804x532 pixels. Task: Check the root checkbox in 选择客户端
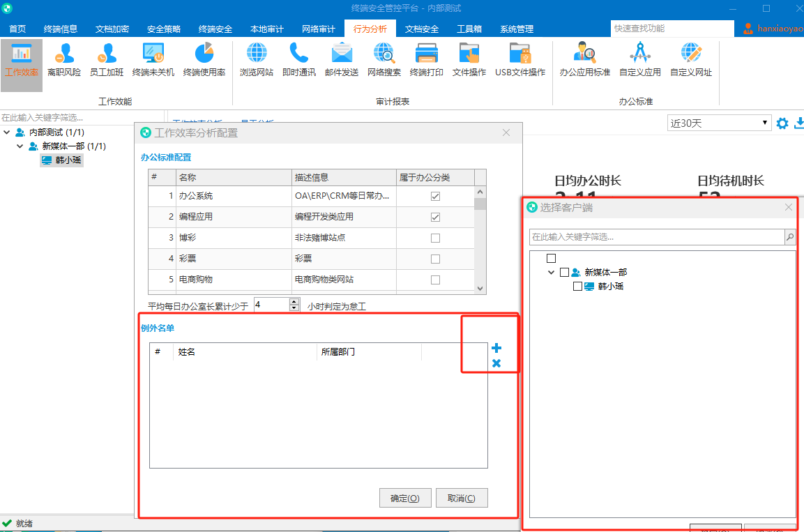[x=551, y=258]
